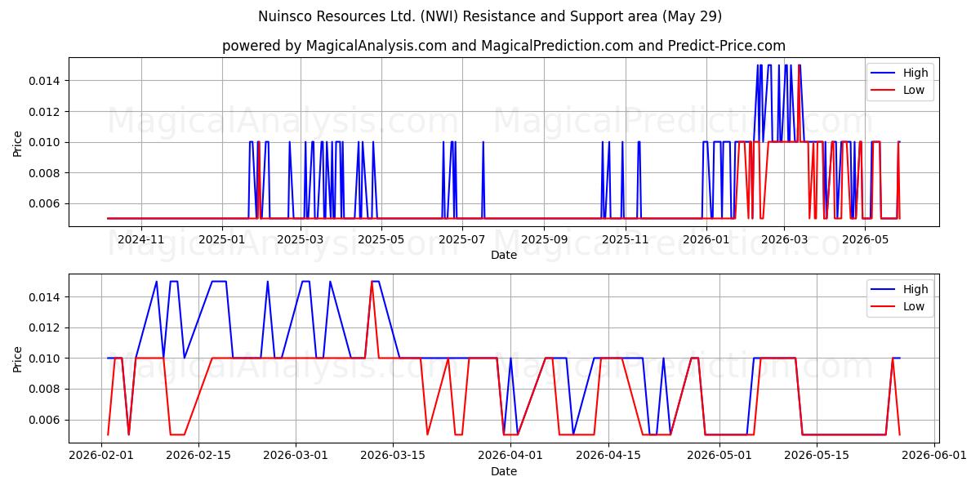Click the '2026-05' tick label on top chart
The height and width of the screenshot is (490, 980).
865,239
